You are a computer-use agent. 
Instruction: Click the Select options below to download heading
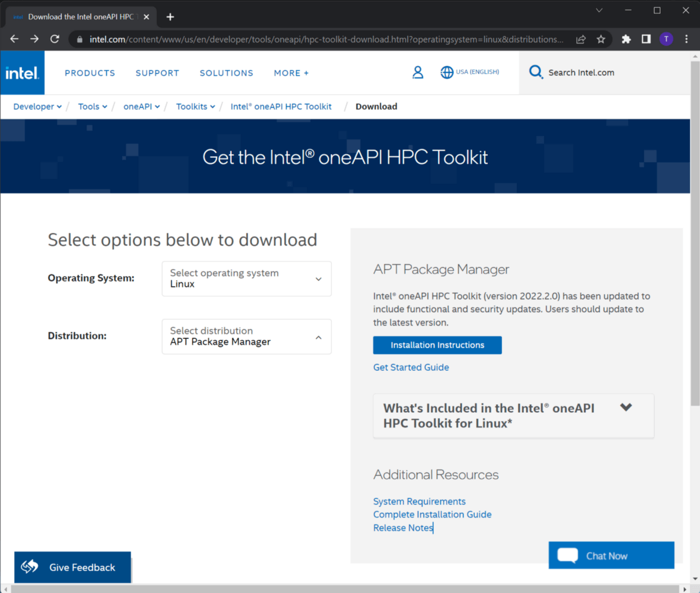pyautogui.click(x=182, y=239)
